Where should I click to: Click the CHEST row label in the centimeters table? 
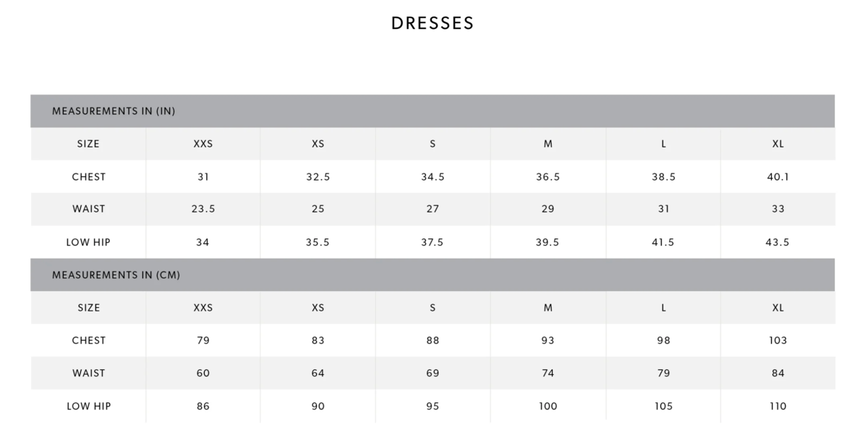pyautogui.click(x=88, y=340)
